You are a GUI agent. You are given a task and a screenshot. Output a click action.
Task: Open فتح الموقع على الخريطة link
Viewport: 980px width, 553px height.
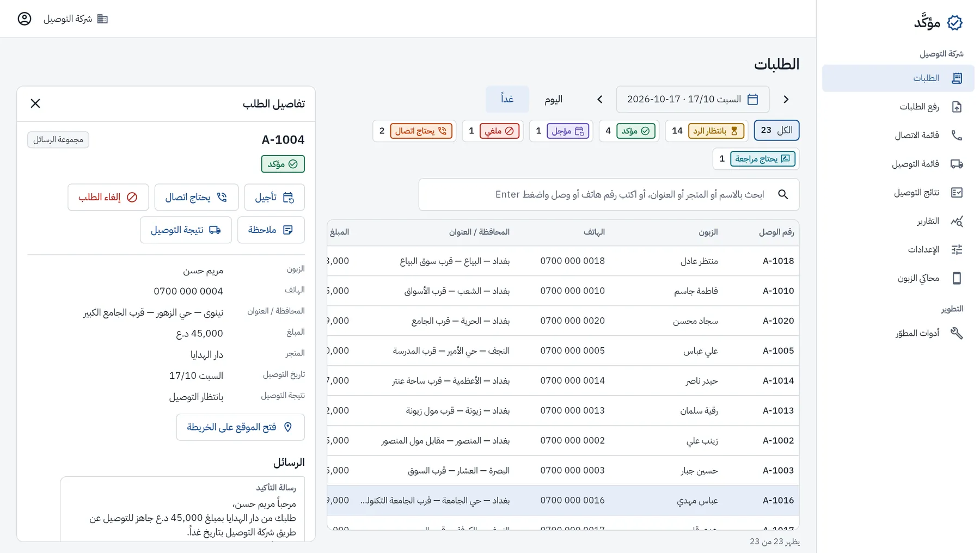240,427
